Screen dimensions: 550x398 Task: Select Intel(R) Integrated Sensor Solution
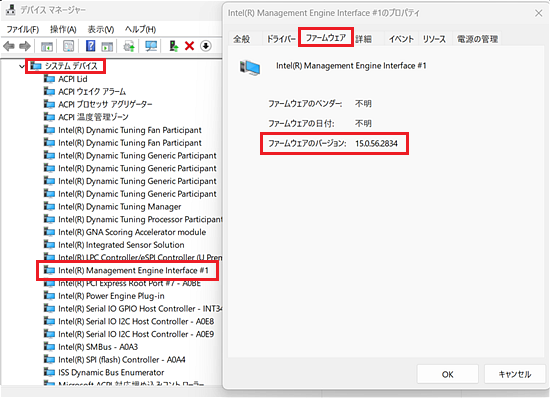tap(121, 244)
